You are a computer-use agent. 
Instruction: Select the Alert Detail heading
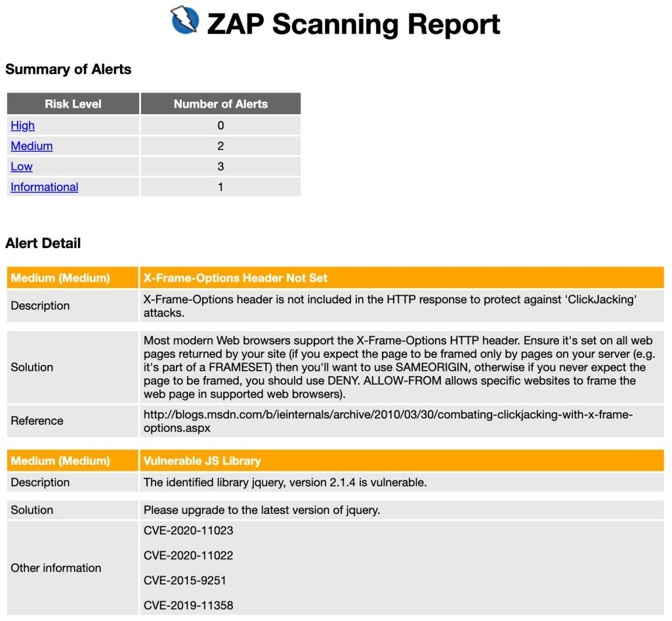[x=43, y=243]
